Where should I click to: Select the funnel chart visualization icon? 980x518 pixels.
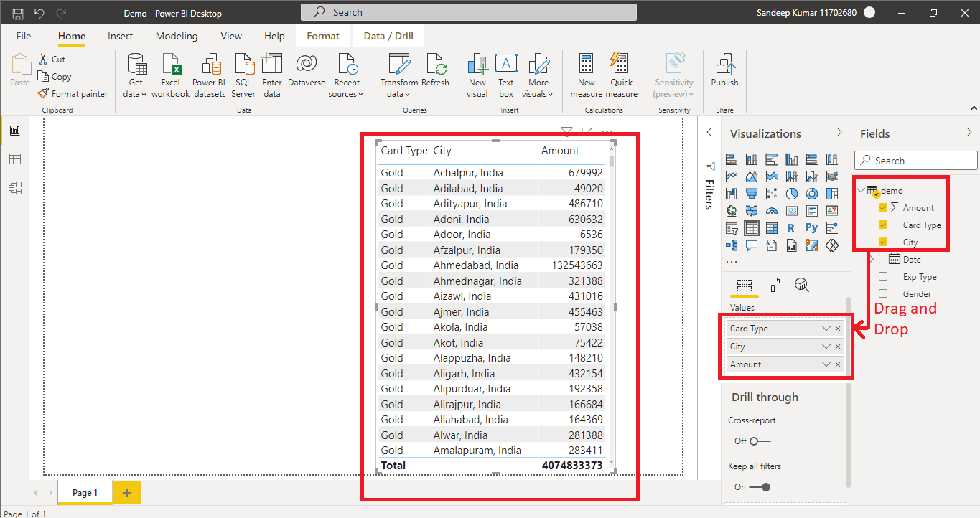click(752, 194)
